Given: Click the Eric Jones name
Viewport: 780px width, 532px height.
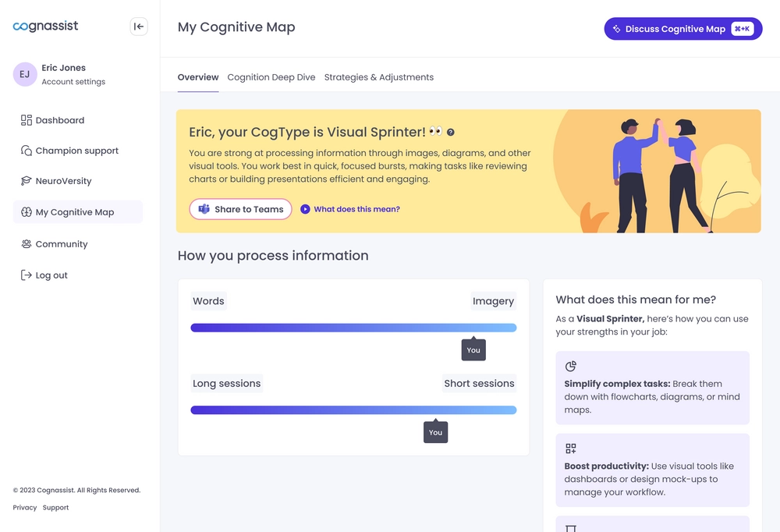Looking at the screenshot, I should tap(64, 68).
